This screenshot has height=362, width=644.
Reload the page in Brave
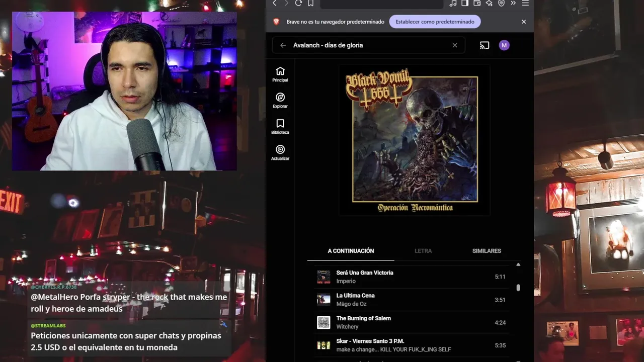point(298,3)
